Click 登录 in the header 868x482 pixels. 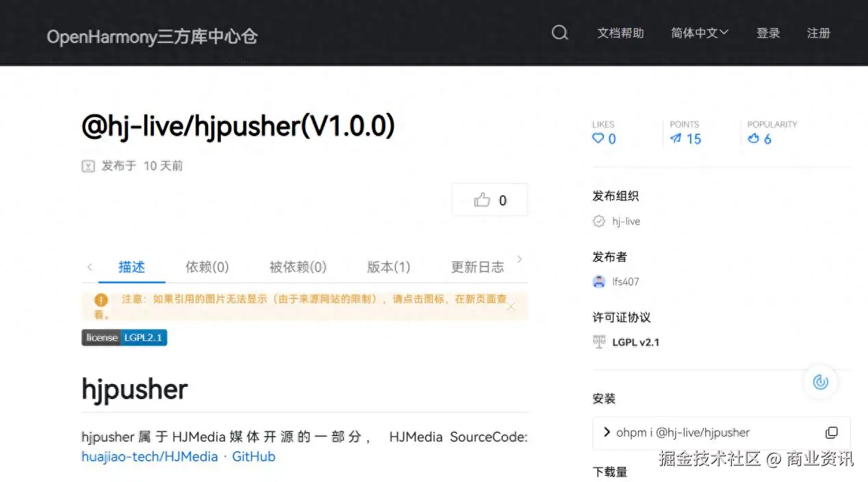[x=768, y=33]
